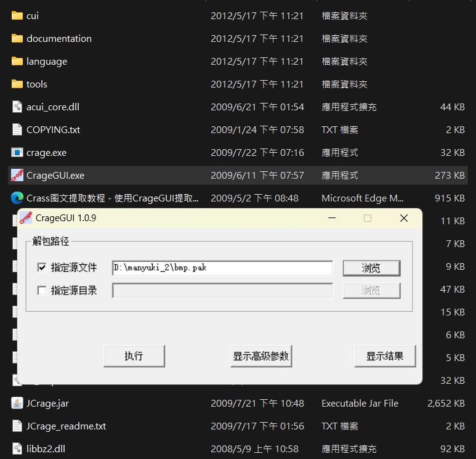Click the CrageGUI.exe red icon
Viewport: 476px width, 459px height.
tap(17, 175)
